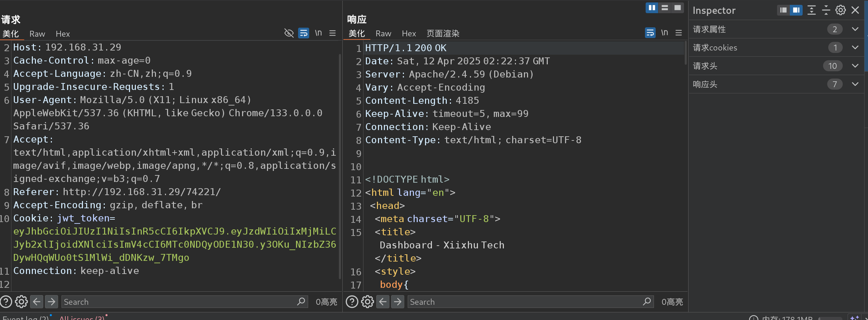Open All issues link in status bar
Screen dimensions: 868x320
click(82, 318)
